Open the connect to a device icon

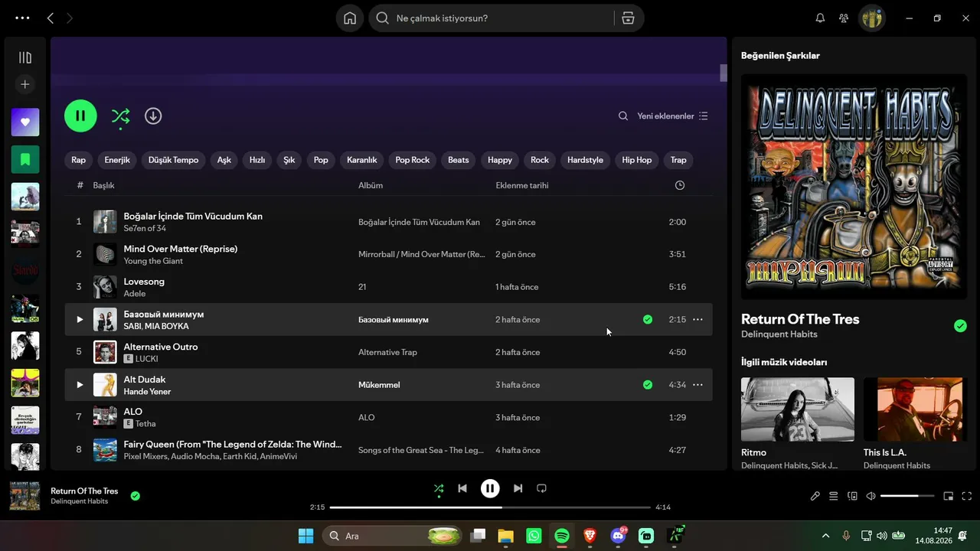[x=852, y=496]
